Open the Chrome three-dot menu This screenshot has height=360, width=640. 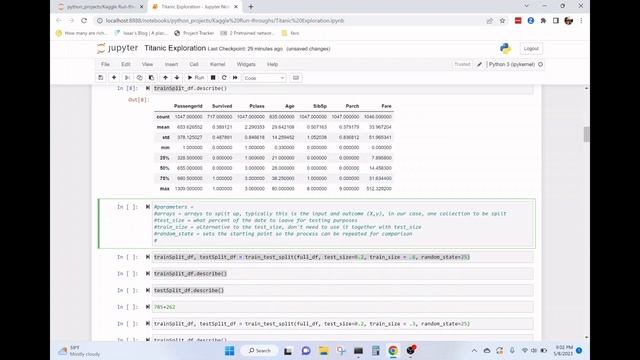pyautogui.click(x=581, y=20)
